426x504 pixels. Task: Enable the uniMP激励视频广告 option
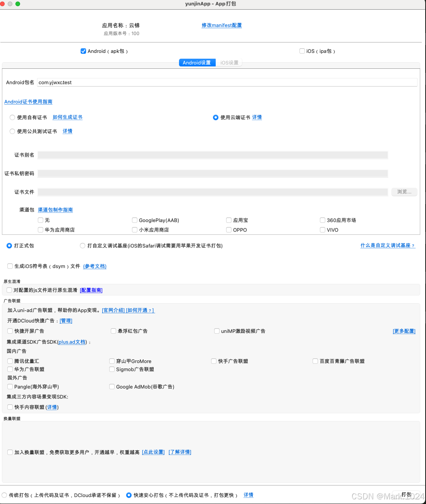[216, 331]
